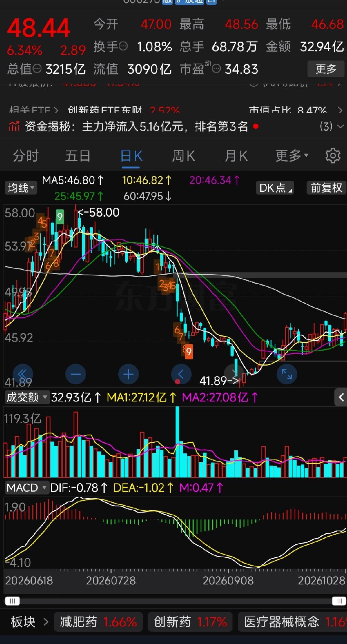Open the MACD indicator dropdown
Image resolution: width=347 pixels, height=644 pixels.
26,488
